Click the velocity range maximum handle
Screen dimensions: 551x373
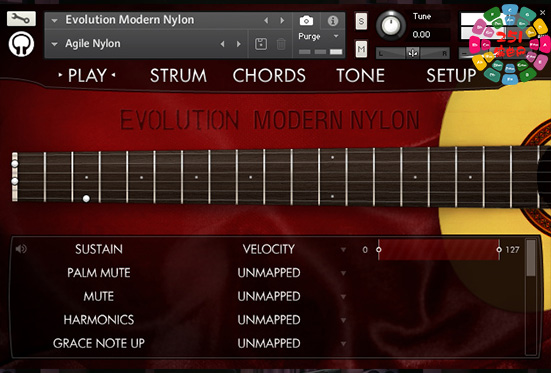499,250
